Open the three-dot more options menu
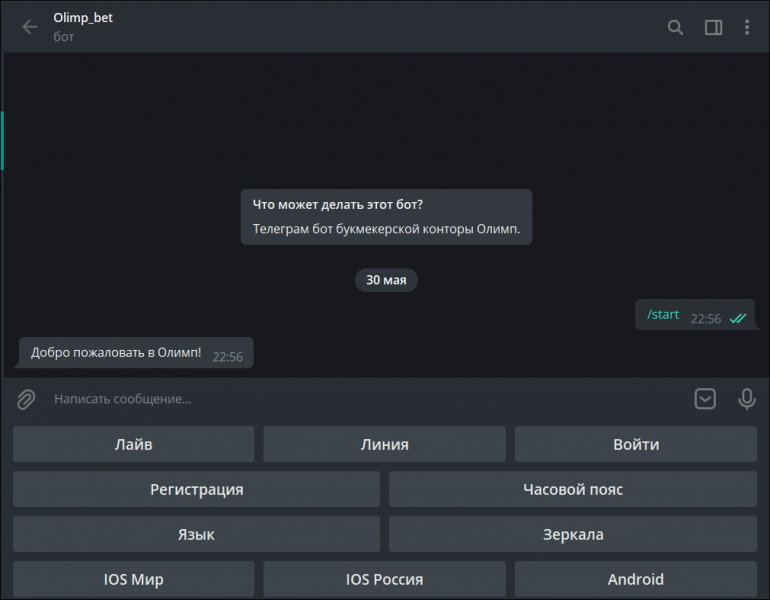770x600 pixels. tap(747, 27)
